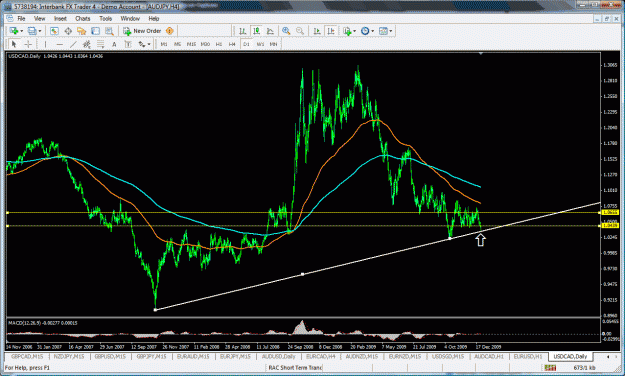Select the Equidistant Channel tool
625x376 pixels.
[86, 44]
